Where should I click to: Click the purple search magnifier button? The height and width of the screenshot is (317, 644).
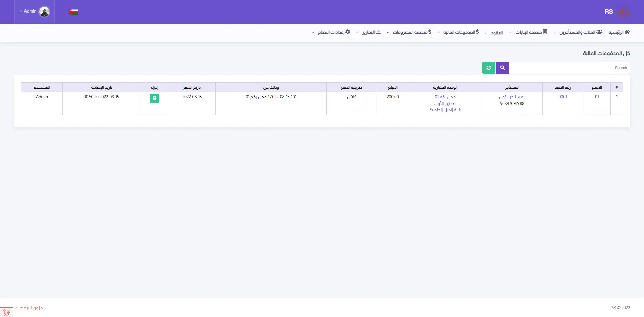click(x=502, y=68)
